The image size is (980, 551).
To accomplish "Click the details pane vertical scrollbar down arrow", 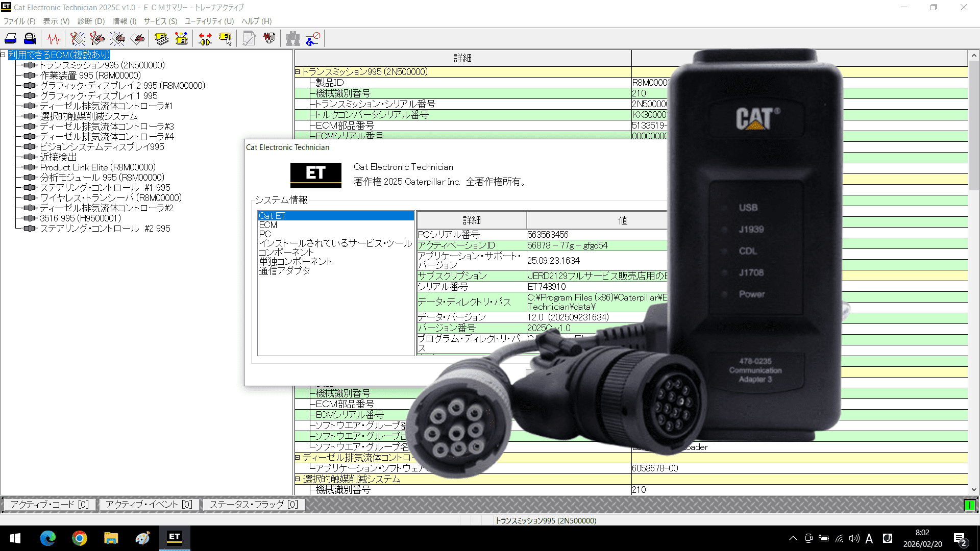I will click(x=973, y=490).
